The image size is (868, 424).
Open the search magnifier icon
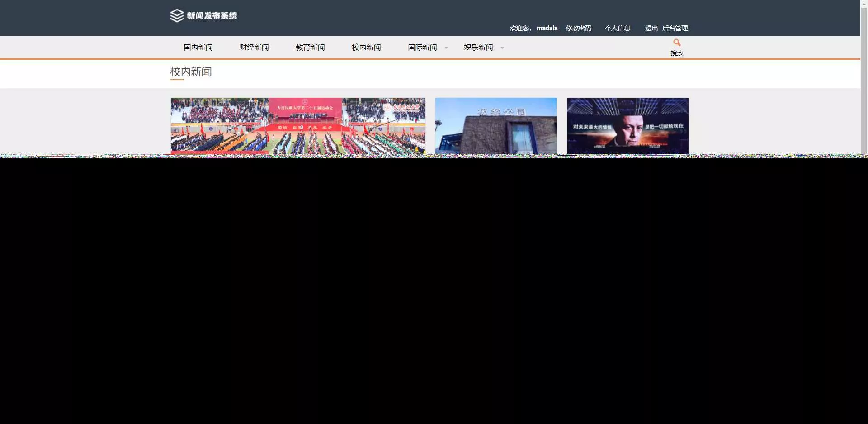(677, 43)
